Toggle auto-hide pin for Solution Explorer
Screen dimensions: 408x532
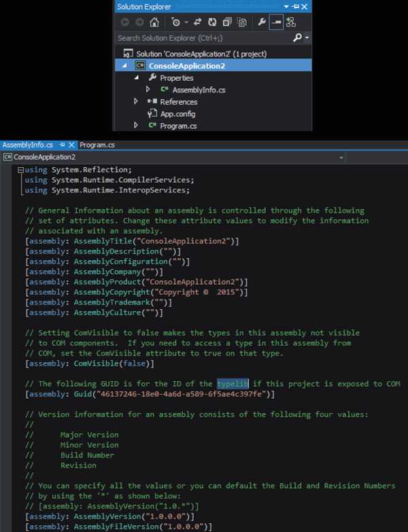(295, 7)
